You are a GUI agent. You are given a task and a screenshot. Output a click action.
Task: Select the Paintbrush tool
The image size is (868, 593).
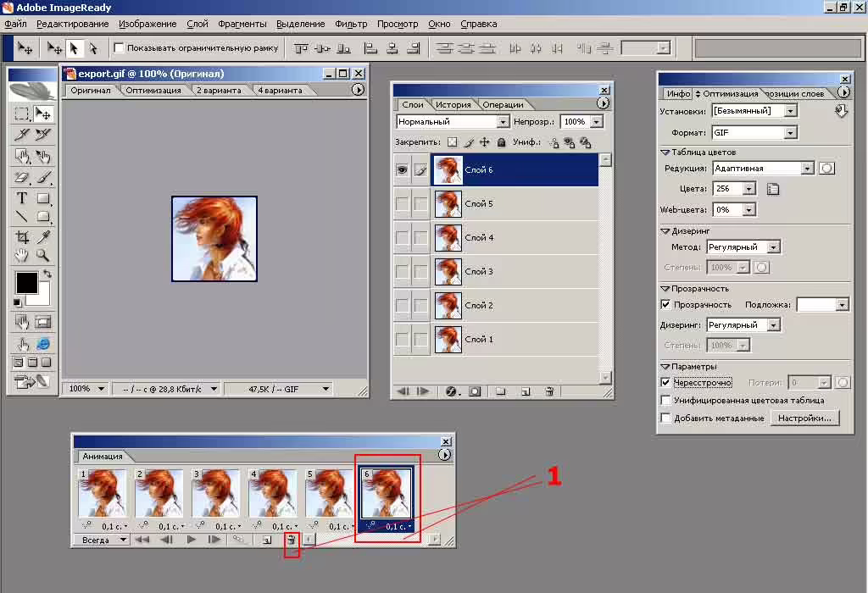point(42,178)
